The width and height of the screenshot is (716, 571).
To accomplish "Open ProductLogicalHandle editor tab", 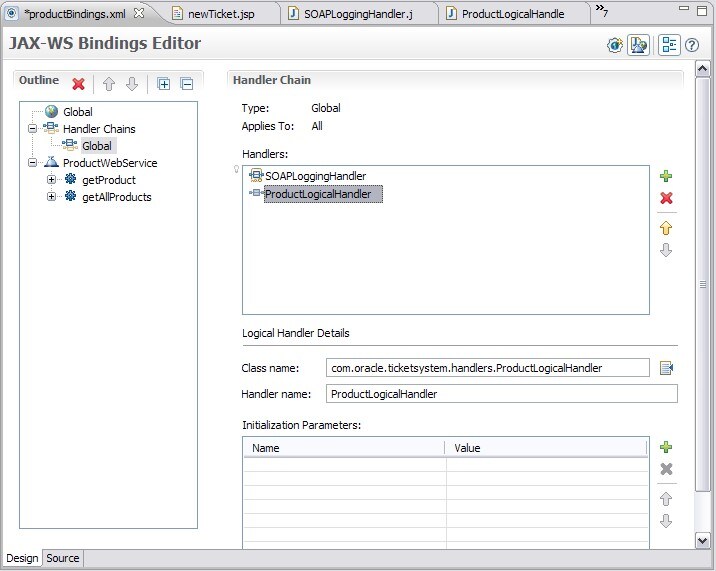I will 513,14.
